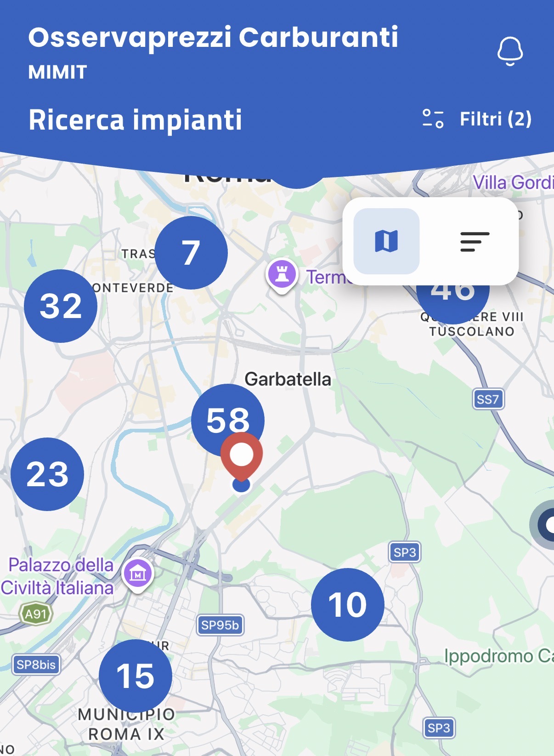Image resolution: width=554 pixels, height=756 pixels.
Task: Open the Filtri (2) filter settings
Action: [x=477, y=119]
